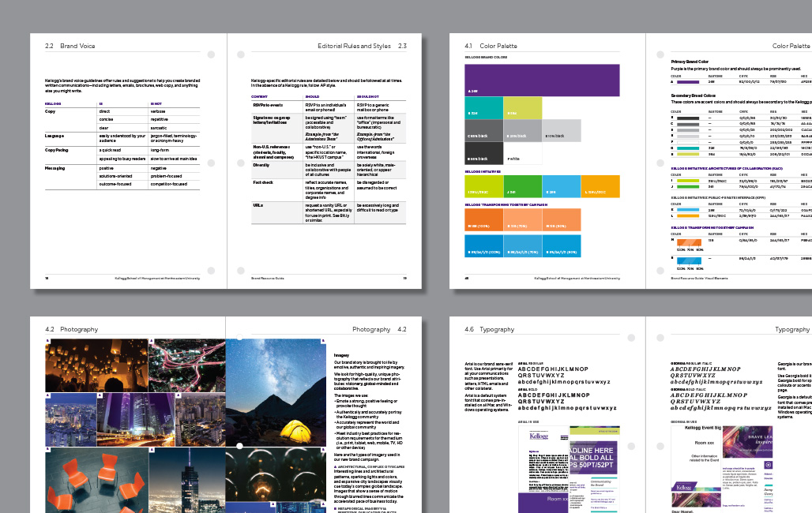Choose the 100% blue campaign swatch
Viewport: 812px width, 513px height.
[483, 246]
